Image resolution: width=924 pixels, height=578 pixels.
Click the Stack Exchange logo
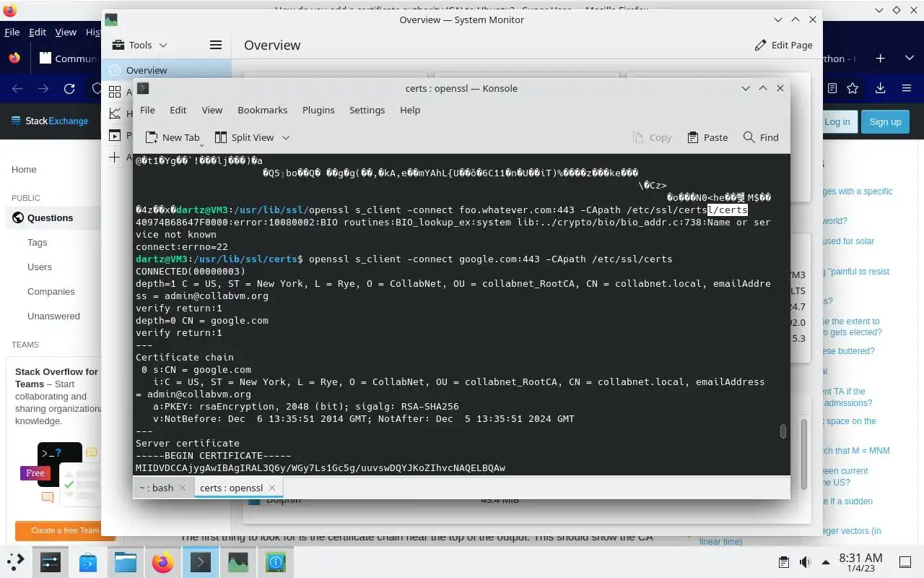50,121
